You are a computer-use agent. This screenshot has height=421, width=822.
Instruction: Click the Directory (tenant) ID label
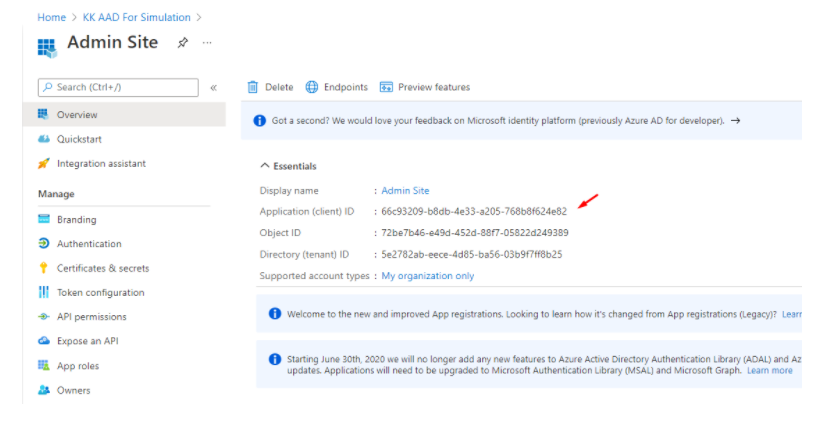304,255
